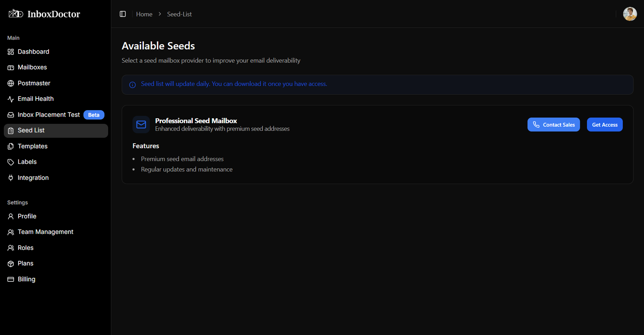Open the Roles settings page
Image resolution: width=644 pixels, height=335 pixels.
(x=25, y=248)
